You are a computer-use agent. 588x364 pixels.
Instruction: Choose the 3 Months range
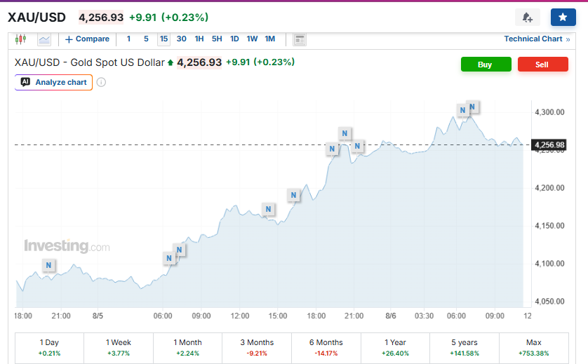coord(257,348)
